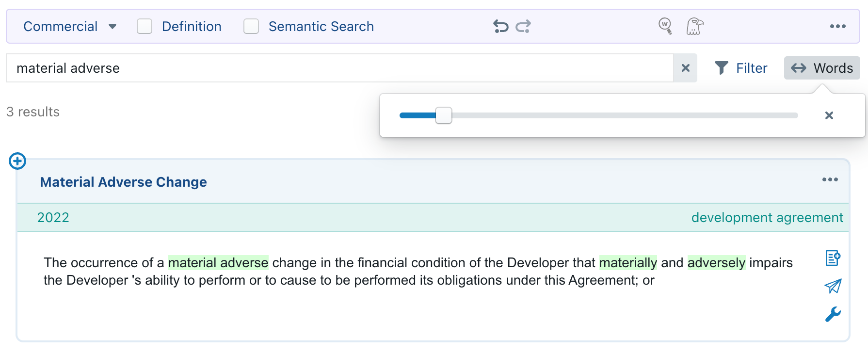This screenshot has height=354, width=868.
Task: Click the blue plus circle icon
Action: click(17, 161)
